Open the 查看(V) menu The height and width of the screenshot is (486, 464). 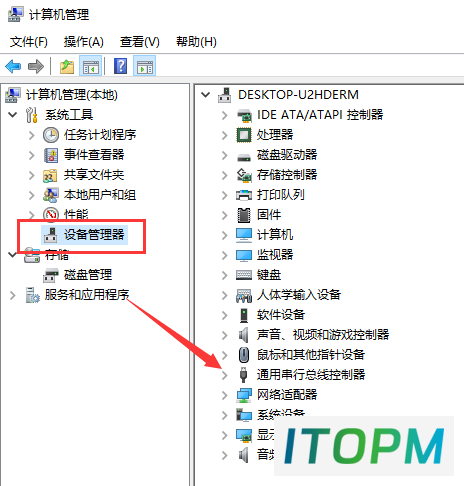[140, 42]
